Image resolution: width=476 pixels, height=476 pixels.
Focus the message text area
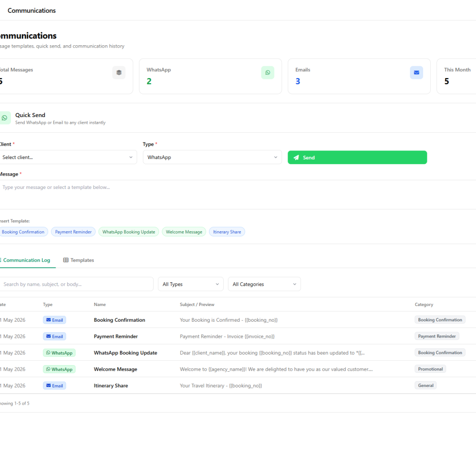(x=238, y=195)
